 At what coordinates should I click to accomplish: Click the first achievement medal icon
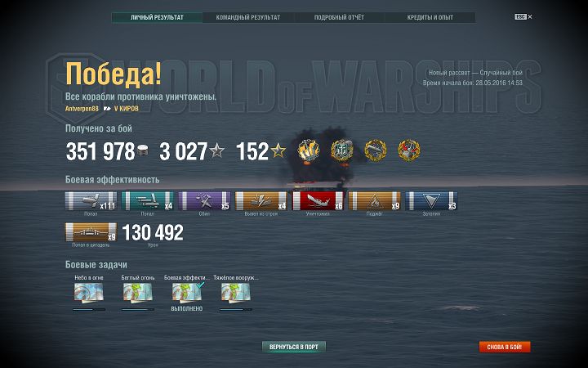click(x=308, y=150)
